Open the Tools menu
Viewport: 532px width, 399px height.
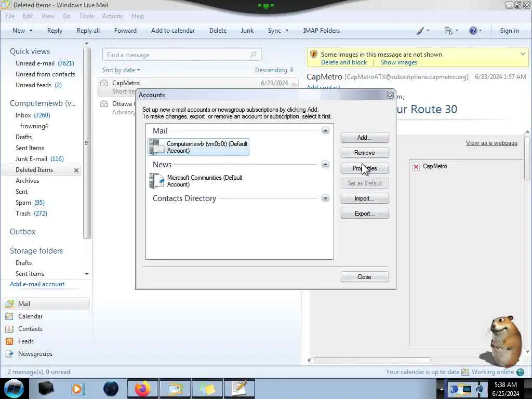(x=87, y=16)
